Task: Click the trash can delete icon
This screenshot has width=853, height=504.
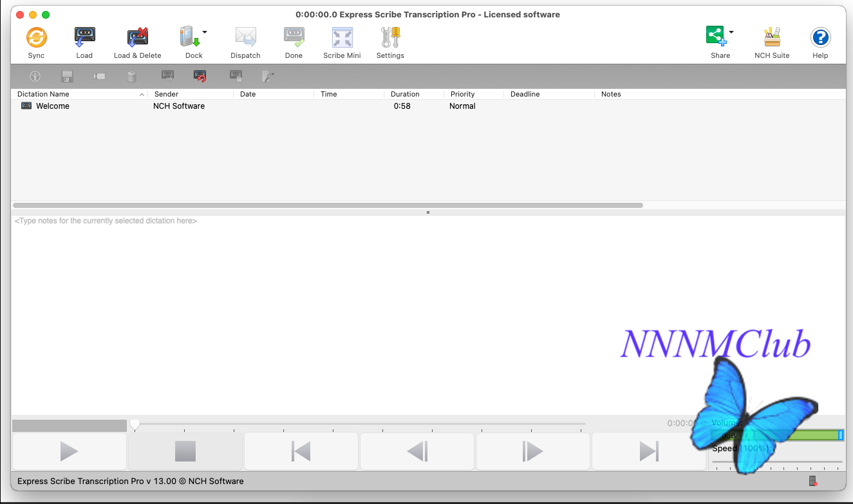Action: tap(131, 77)
